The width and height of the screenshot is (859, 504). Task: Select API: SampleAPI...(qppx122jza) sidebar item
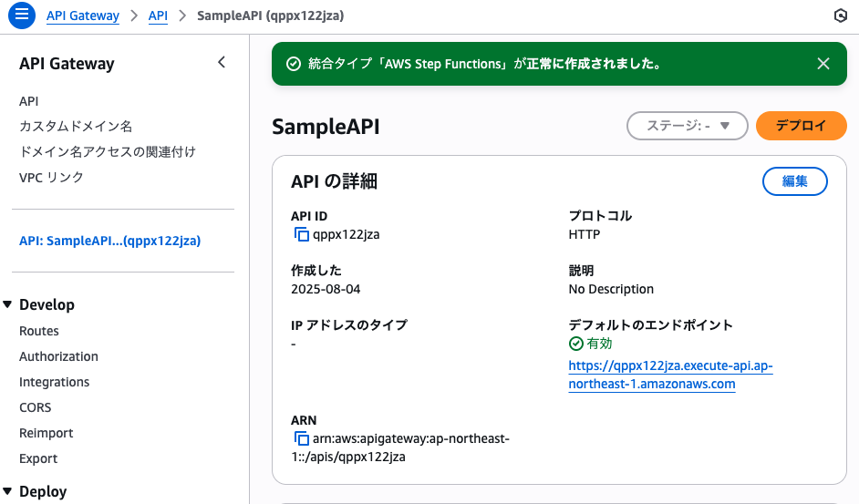[x=110, y=241]
